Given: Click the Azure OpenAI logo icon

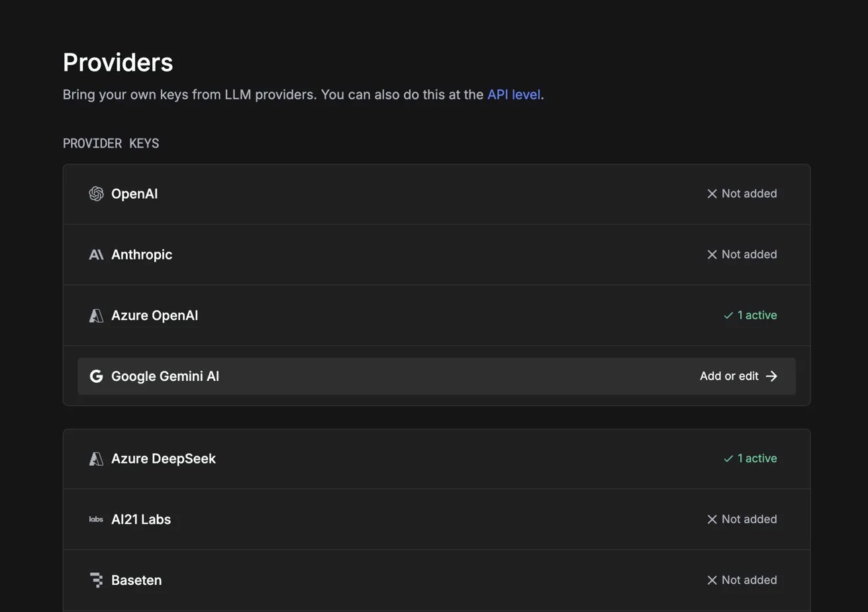Looking at the screenshot, I should tap(96, 315).
